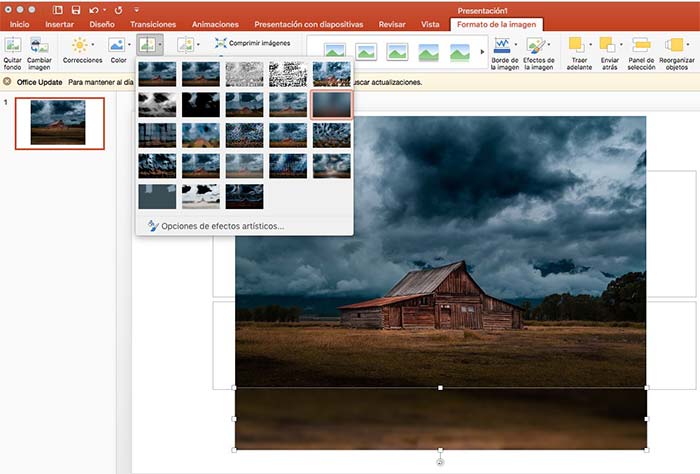The image size is (700, 474).
Task: Switch to the Inicio tab
Action: click(x=20, y=25)
